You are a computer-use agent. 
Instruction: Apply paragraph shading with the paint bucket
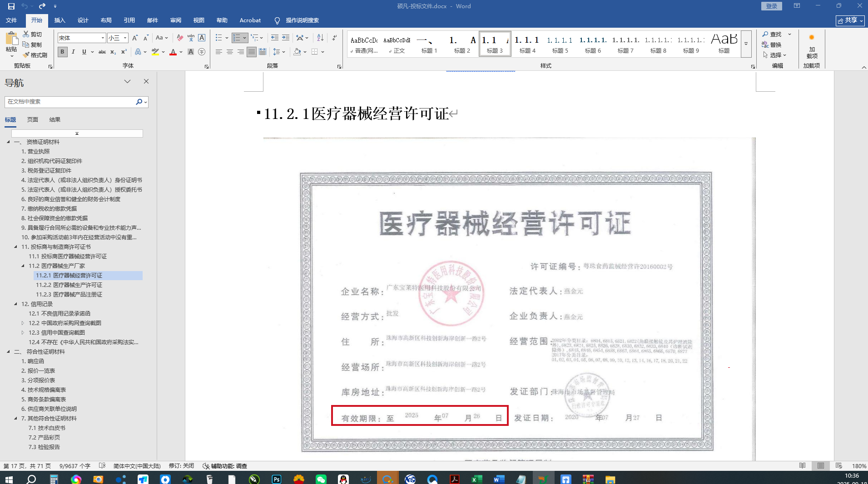(297, 52)
